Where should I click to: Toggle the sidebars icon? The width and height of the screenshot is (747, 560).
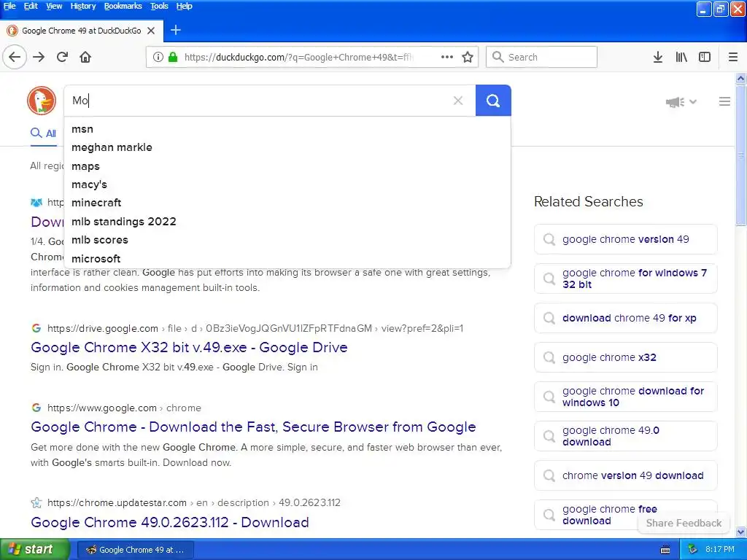point(705,57)
